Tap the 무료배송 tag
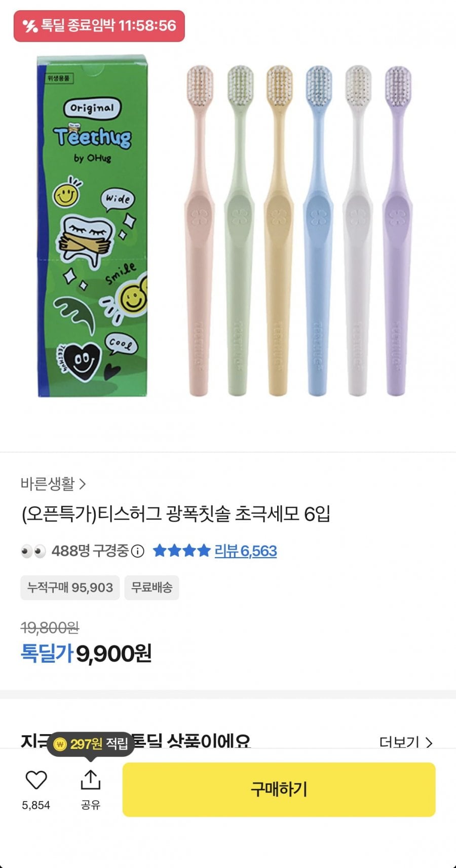Viewport: 456px width, 868px height. (151, 588)
